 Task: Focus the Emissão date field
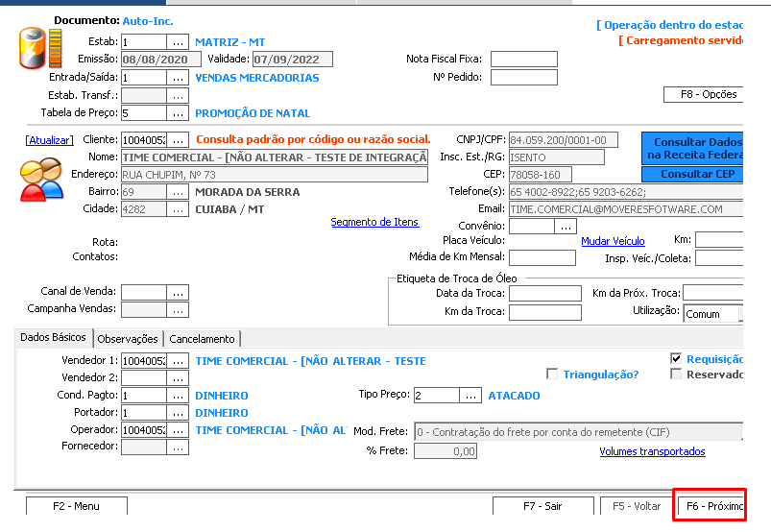(161, 60)
